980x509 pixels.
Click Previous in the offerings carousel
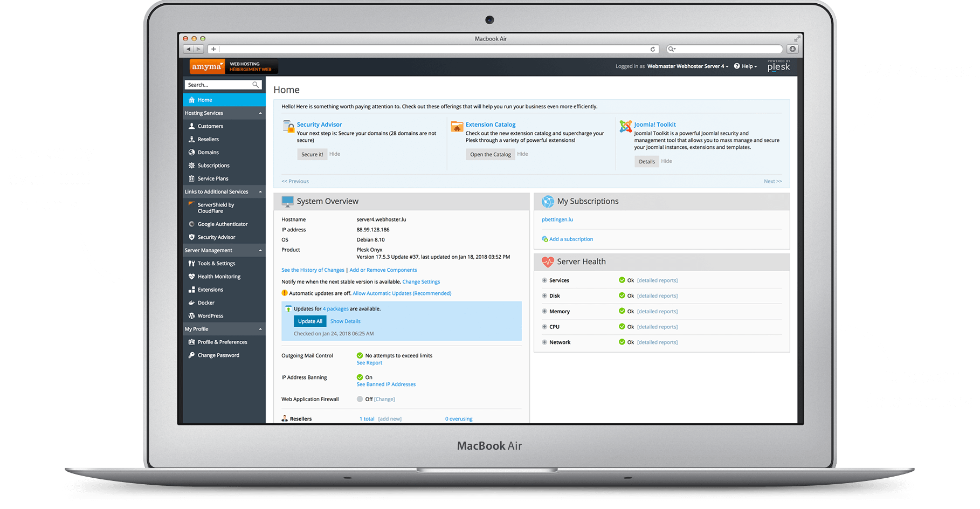coord(295,181)
